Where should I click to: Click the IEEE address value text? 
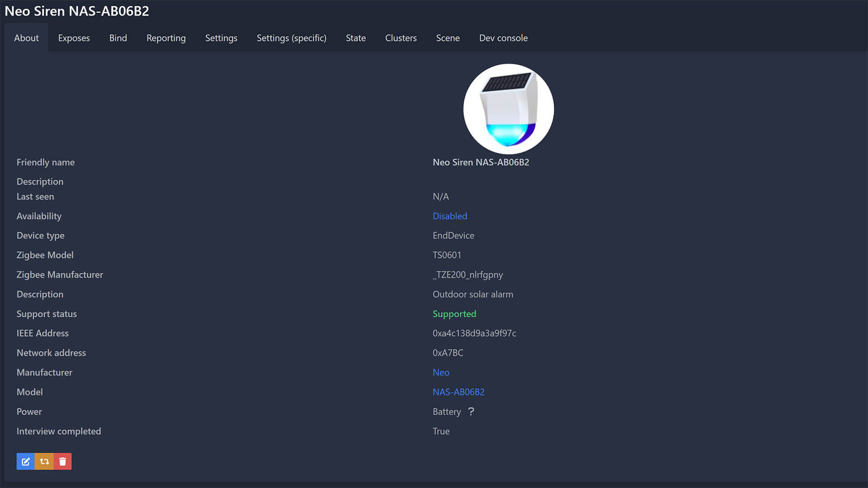coord(474,333)
